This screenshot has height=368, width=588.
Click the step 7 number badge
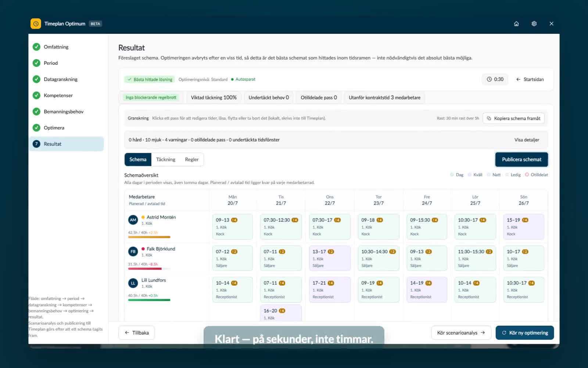pos(36,144)
